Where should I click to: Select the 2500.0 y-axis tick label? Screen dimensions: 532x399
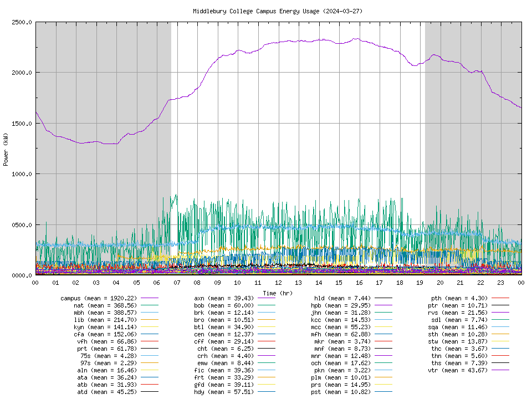click(22, 22)
